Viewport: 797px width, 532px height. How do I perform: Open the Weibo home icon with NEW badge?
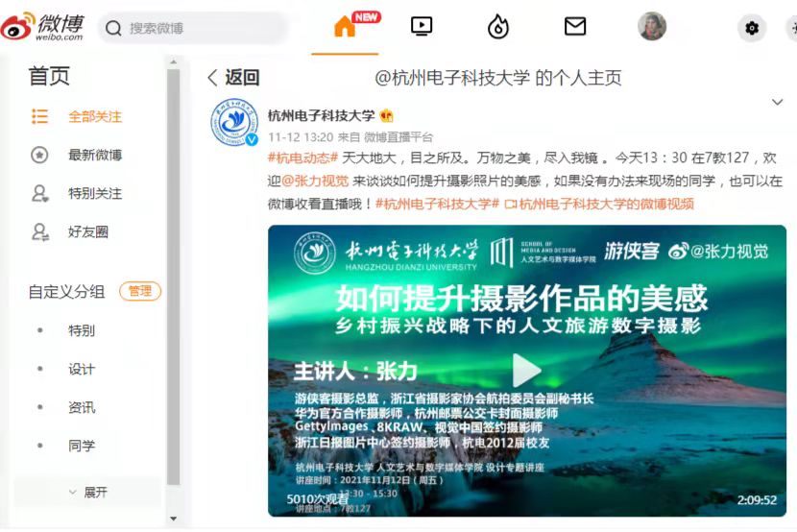(x=346, y=26)
